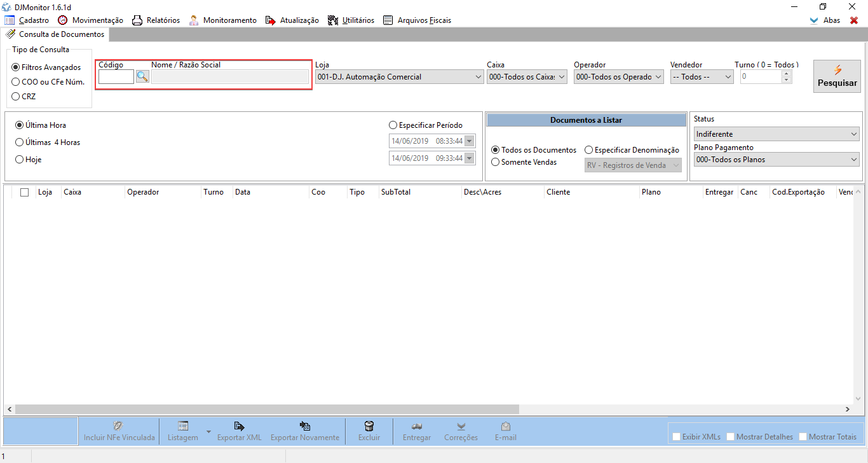Click the Exportar XML icon
The height and width of the screenshot is (463, 868).
239,426
